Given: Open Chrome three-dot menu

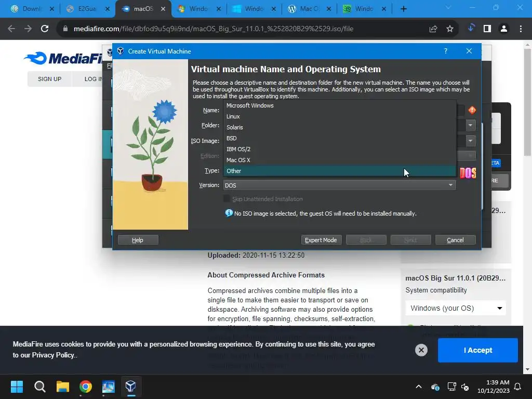Looking at the screenshot, I should 521,29.
